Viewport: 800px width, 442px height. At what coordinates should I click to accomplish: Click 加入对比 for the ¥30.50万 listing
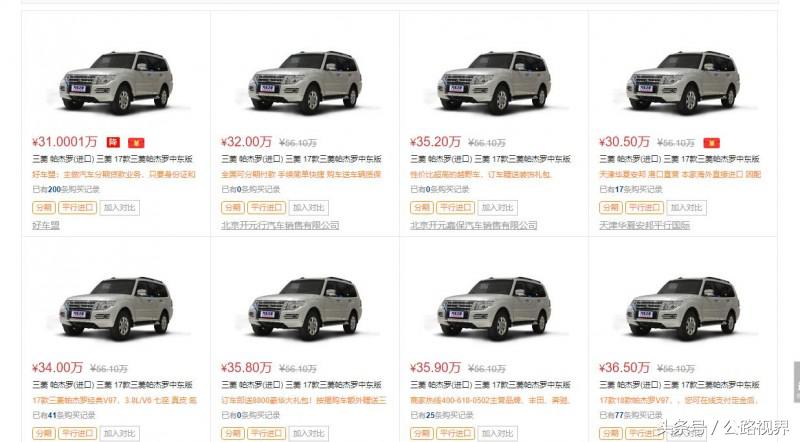[x=686, y=208]
